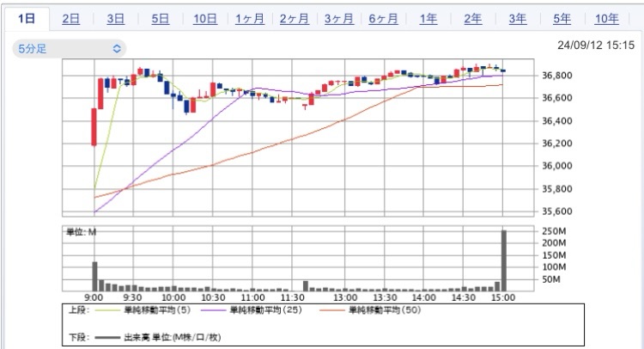644x349 pixels.
Task: Click the 150M volume axis label
Action: [554, 255]
